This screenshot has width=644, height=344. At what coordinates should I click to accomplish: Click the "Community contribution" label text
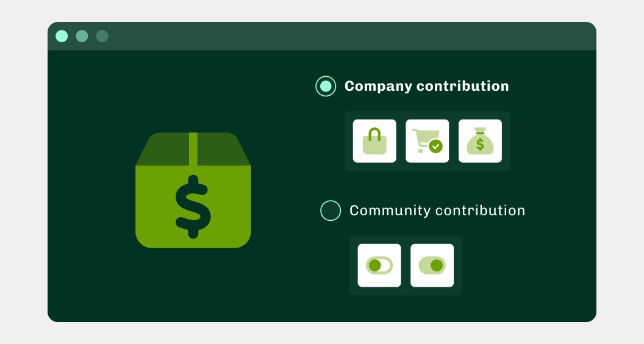[437, 210]
